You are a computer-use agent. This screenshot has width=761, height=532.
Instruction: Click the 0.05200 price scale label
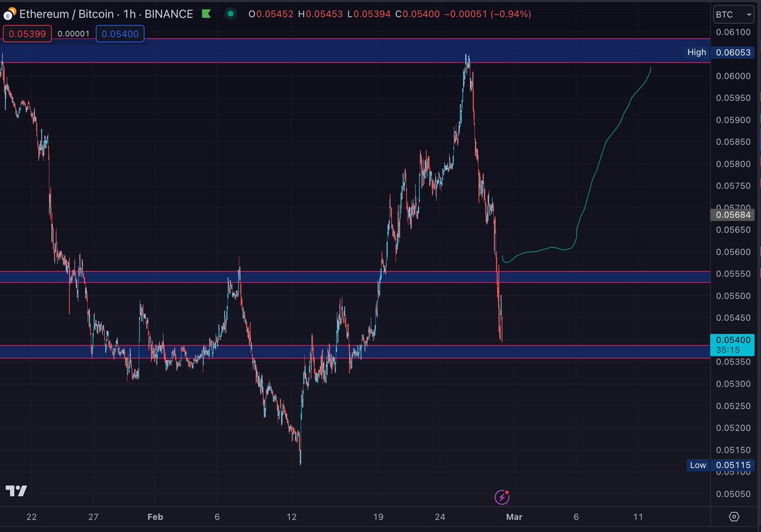coord(733,427)
